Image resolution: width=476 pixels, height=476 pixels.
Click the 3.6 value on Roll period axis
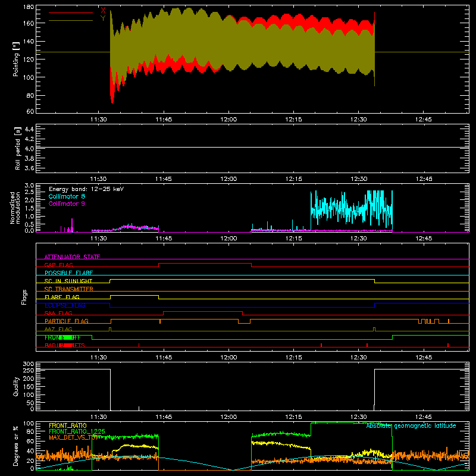coord(29,168)
